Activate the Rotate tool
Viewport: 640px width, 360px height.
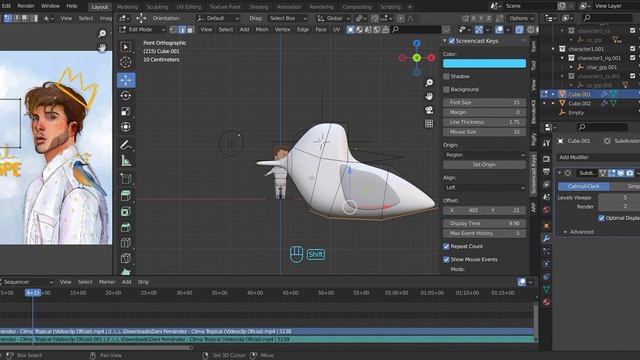click(126, 96)
